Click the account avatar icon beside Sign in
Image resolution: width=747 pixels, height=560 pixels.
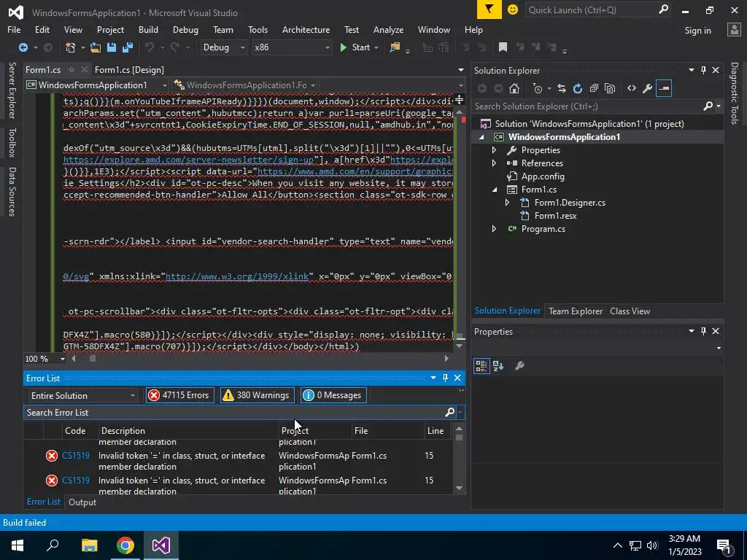point(734,30)
